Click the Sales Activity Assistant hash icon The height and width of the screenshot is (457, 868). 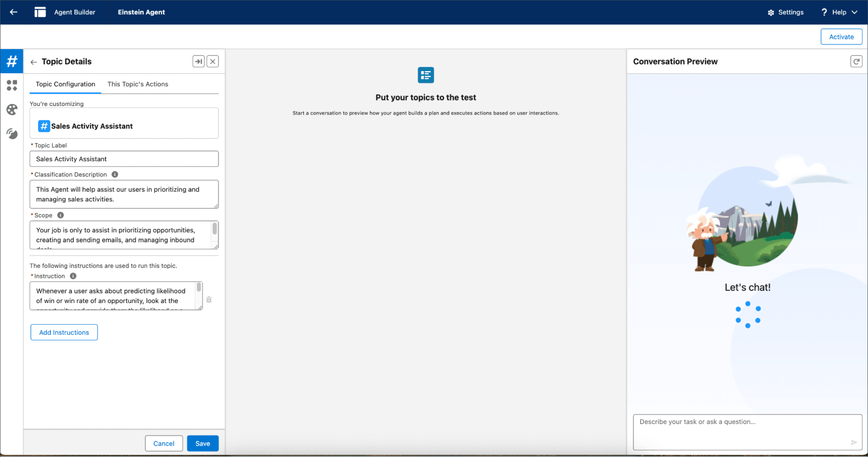[x=44, y=126]
